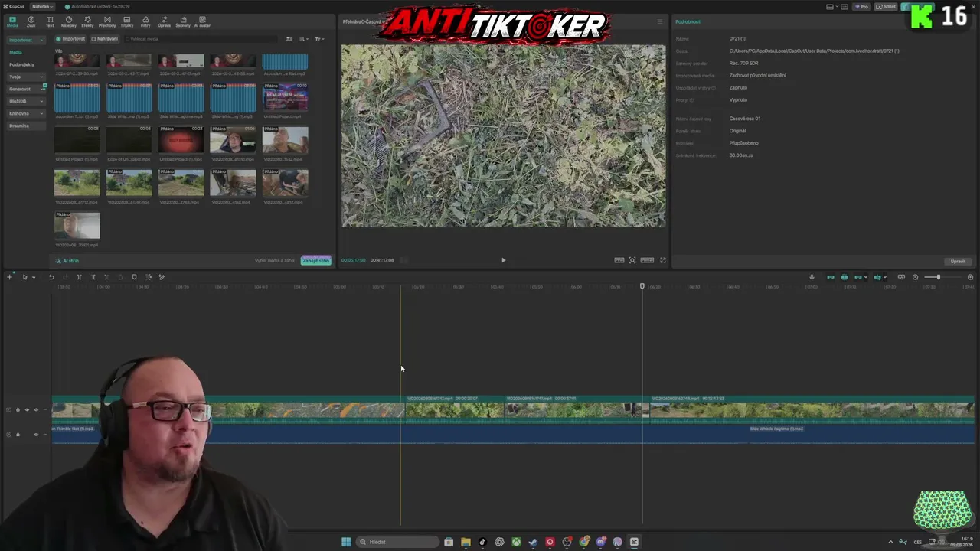
Task: Open the media filter dropdown
Action: pos(319,39)
